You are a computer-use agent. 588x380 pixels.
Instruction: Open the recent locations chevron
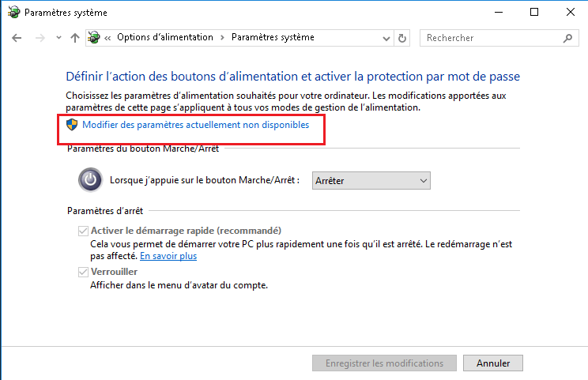click(x=58, y=38)
